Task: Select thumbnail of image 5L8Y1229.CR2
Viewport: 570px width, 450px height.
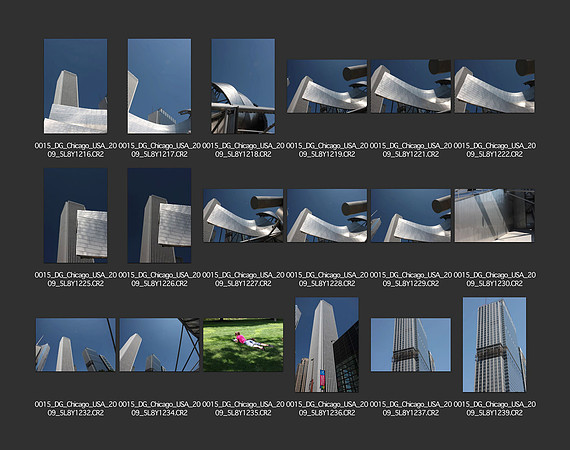Action: point(411,216)
